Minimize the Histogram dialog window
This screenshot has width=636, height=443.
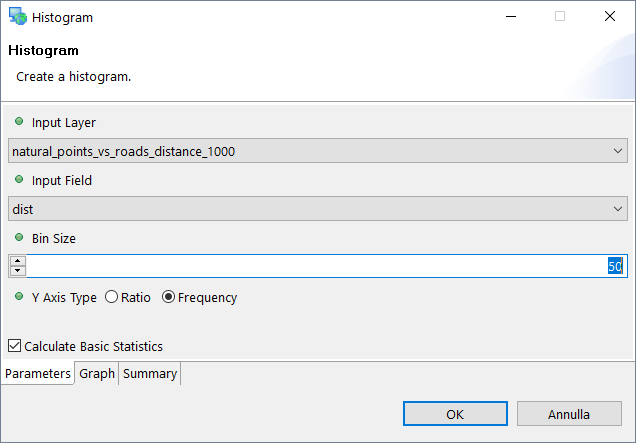coord(511,17)
